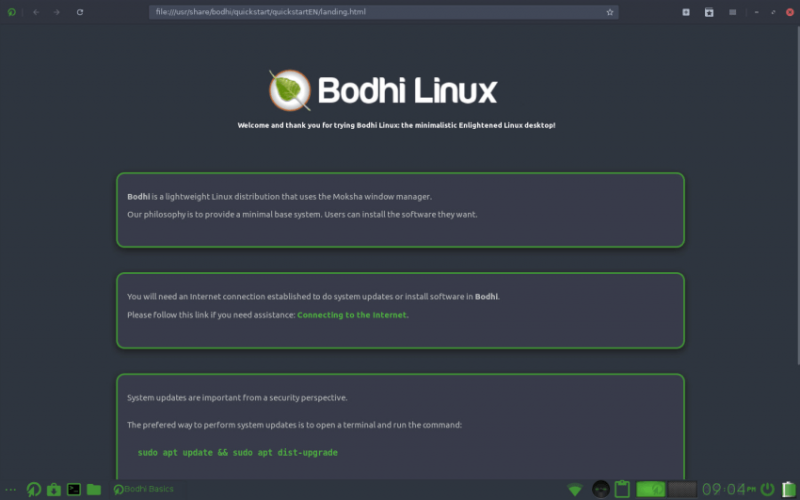The height and width of the screenshot is (500, 800).
Task: Click the Bodhi Linux leaf logo image
Action: (x=290, y=90)
